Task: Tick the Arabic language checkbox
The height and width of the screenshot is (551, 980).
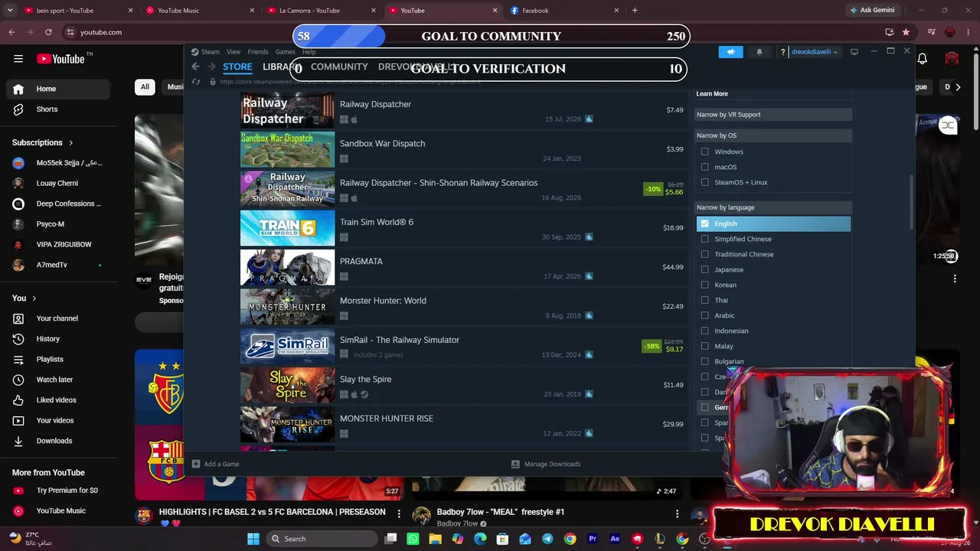Action: click(705, 315)
